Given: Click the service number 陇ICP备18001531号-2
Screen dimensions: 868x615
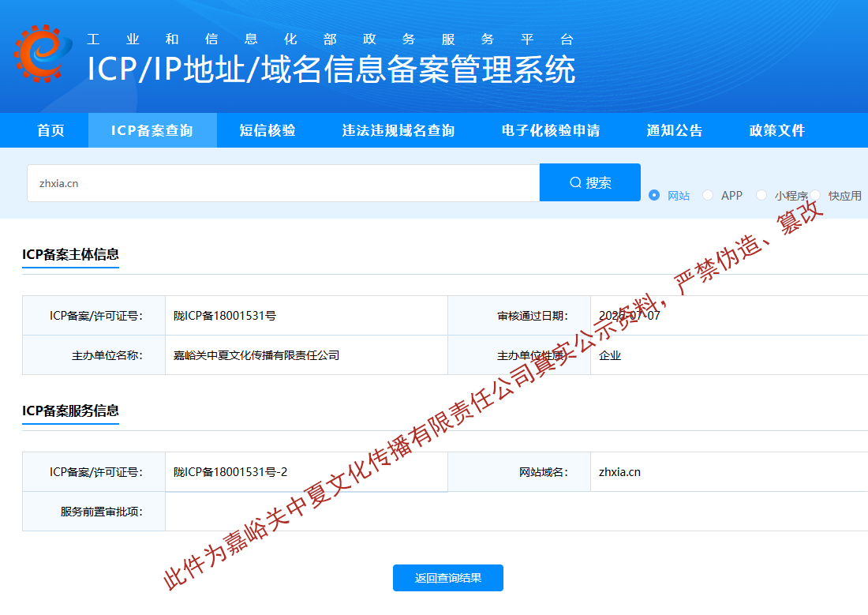Looking at the screenshot, I should 230,472.
